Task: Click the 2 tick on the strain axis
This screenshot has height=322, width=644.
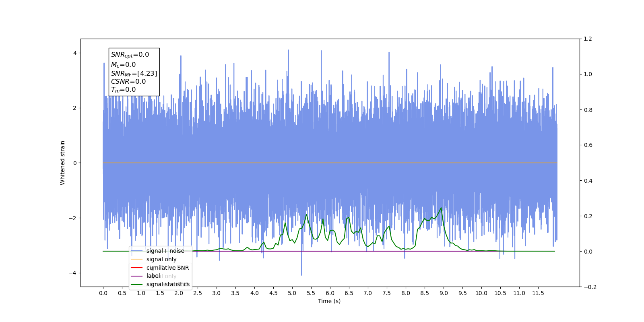Action: click(75, 108)
